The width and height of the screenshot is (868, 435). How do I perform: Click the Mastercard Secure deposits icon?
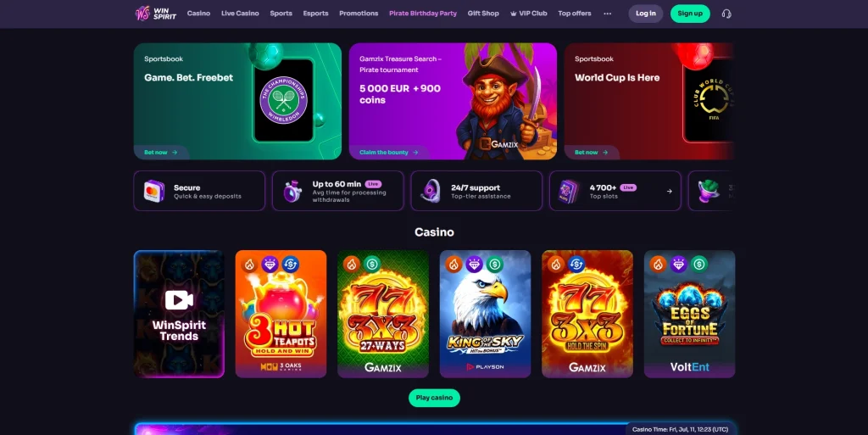(x=154, y=192)
